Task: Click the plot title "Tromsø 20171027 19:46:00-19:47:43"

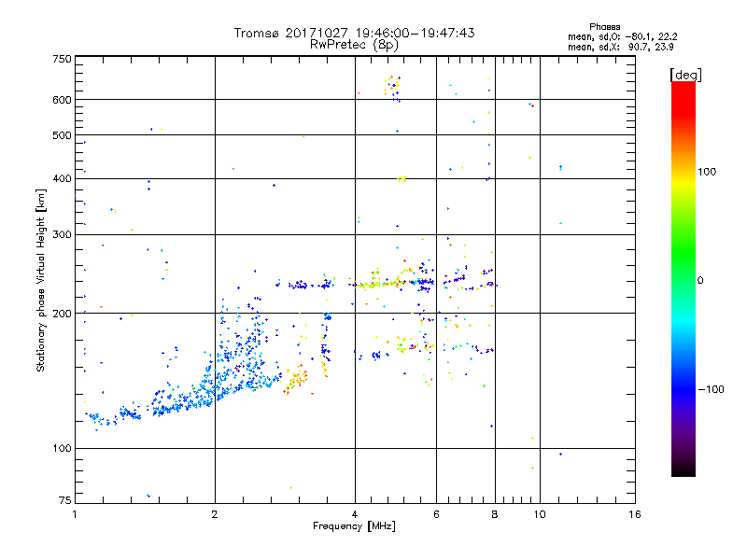Action: 354,33
